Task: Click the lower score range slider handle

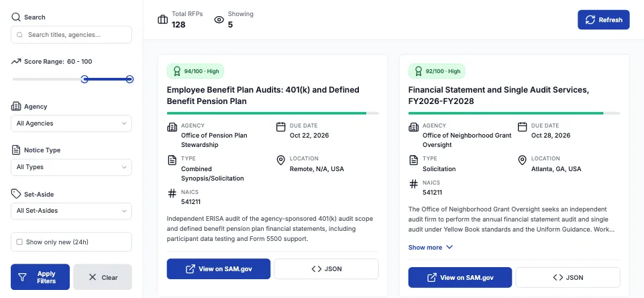Action: tap(85, 79)
